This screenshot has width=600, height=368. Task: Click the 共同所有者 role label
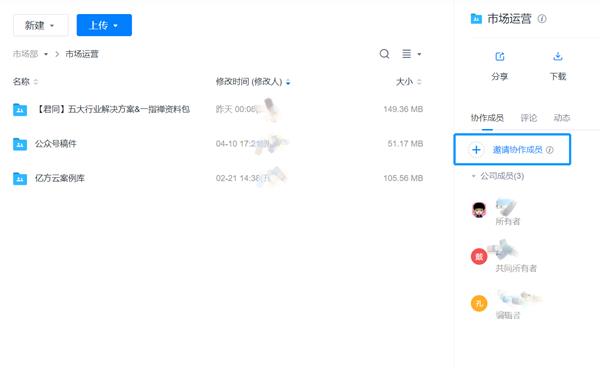[x=516, y=268]
